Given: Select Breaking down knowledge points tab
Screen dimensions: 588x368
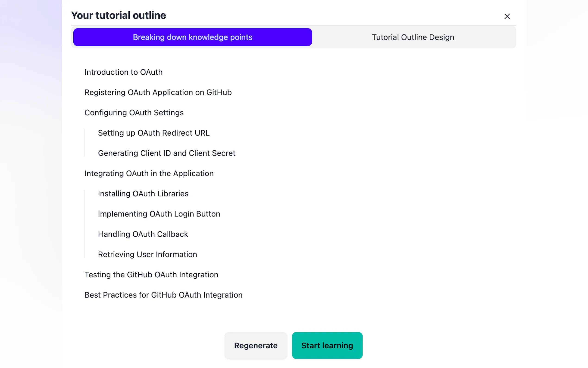Looking at the screenshot, I should (x=193, y=37).
